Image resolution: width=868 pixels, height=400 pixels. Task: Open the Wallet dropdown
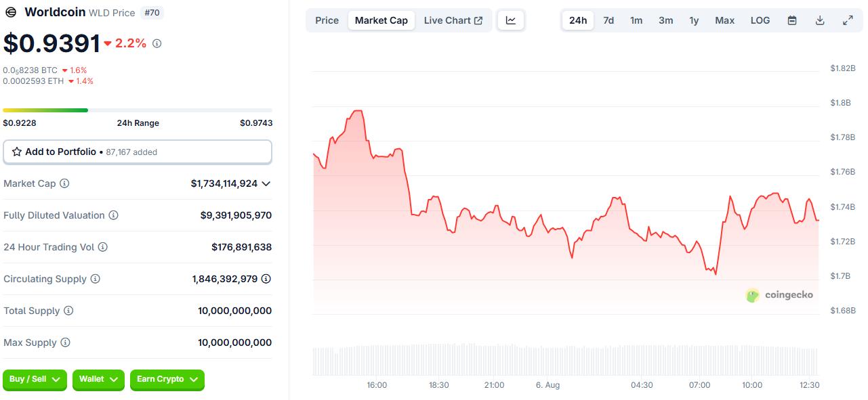(98, 380)
